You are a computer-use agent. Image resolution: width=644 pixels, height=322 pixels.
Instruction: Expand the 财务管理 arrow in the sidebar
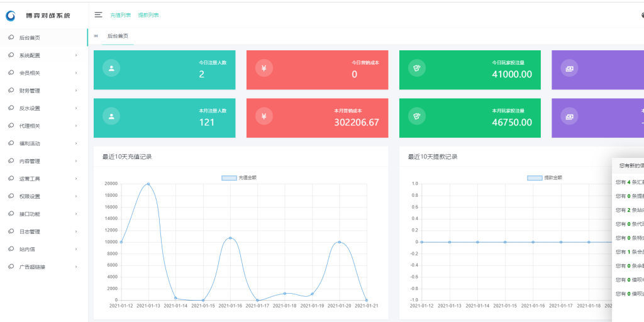[x=76, y=91]
